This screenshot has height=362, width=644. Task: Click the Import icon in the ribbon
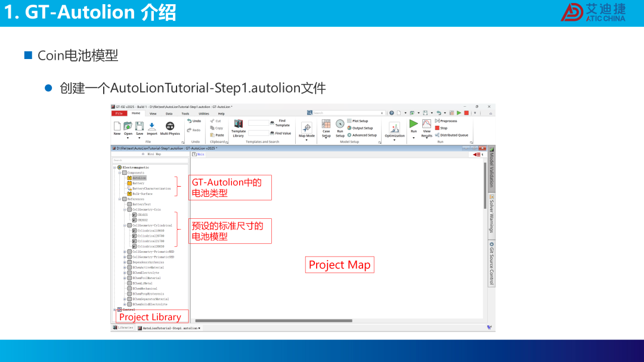point(152,128)
